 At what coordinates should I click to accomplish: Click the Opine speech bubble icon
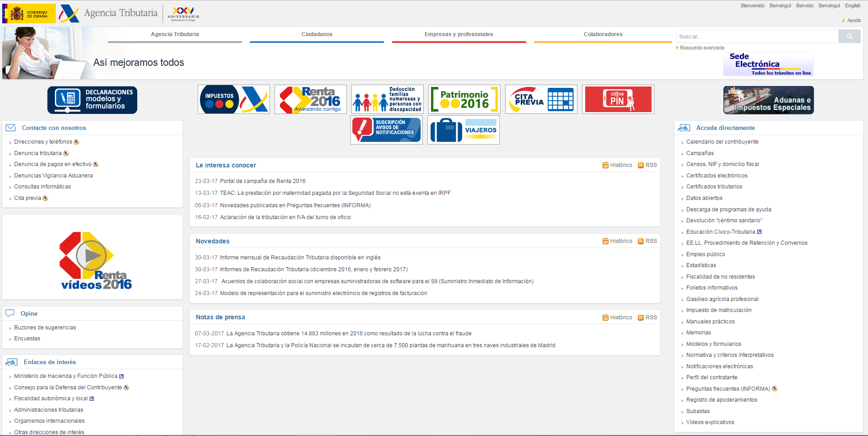click(10, 313)
